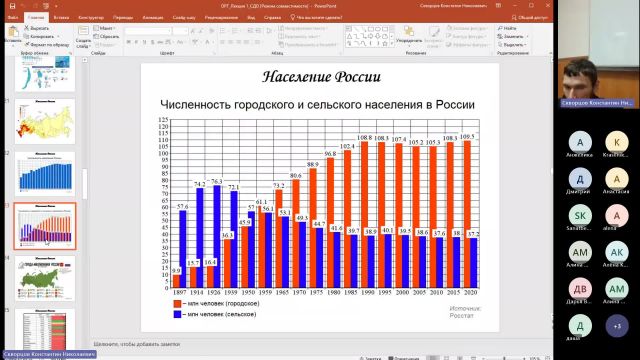
Task: Click the Notes (Заметки) status bar button
Action: pos(371,358)
